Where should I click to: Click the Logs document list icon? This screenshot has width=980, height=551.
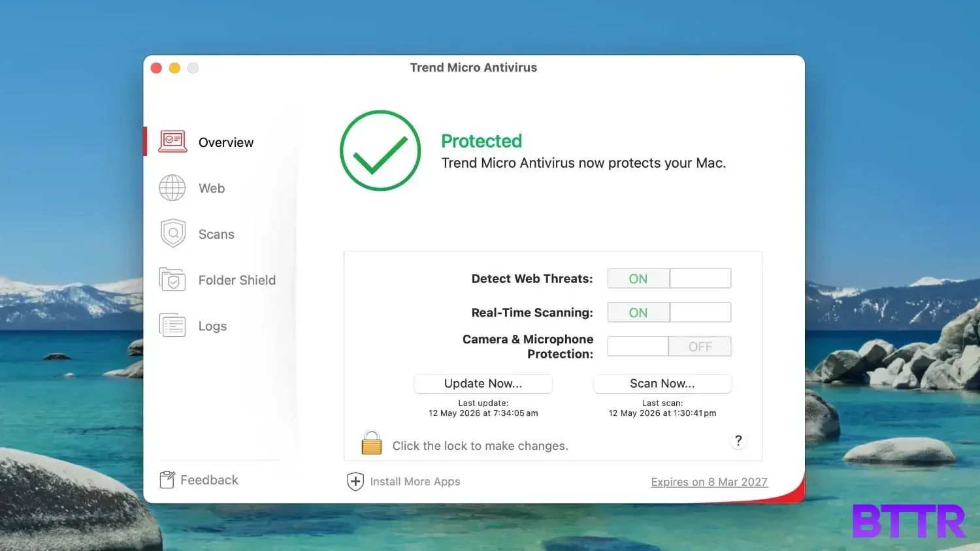[172, 326]
